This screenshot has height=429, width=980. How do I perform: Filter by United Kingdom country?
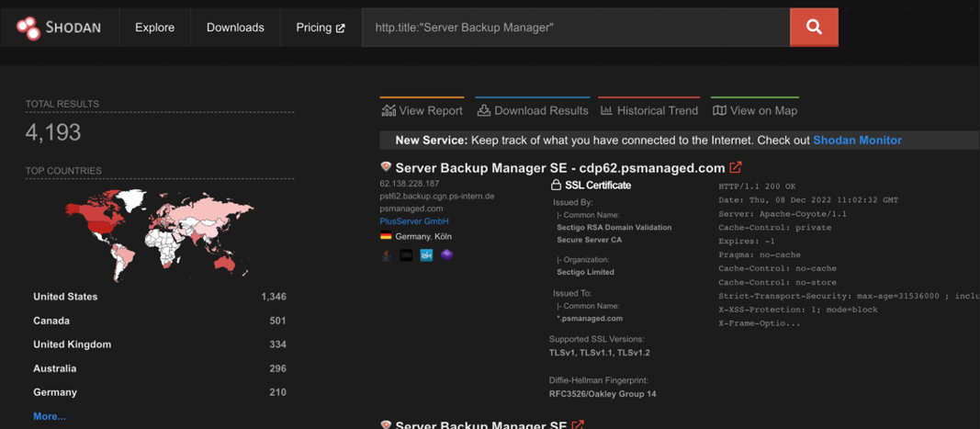click(72, 344)
